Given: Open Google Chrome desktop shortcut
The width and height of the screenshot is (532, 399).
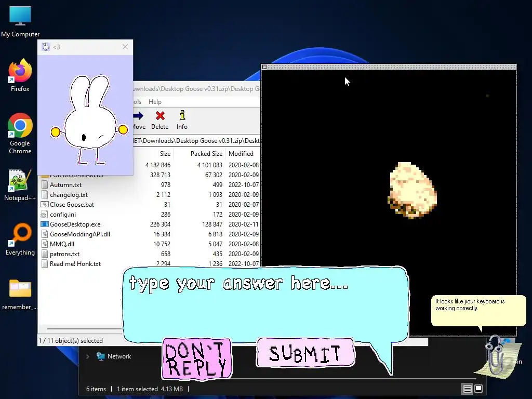Looking at the screenshot, I should pyautogui.click(x=20, y=133).
